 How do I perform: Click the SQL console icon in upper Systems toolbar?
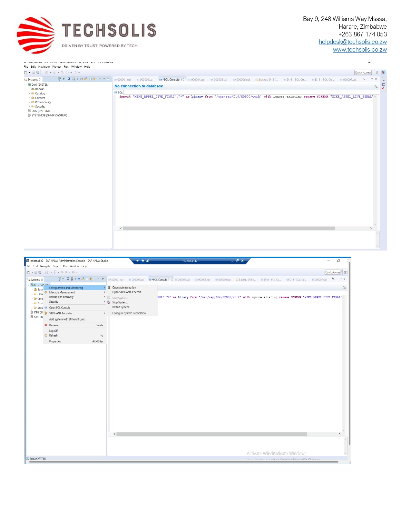(82, 79)
